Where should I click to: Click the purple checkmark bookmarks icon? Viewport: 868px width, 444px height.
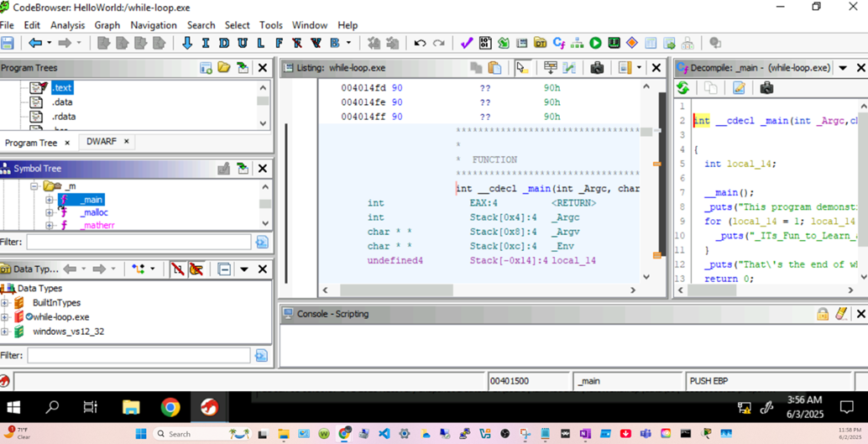point(467,43)
